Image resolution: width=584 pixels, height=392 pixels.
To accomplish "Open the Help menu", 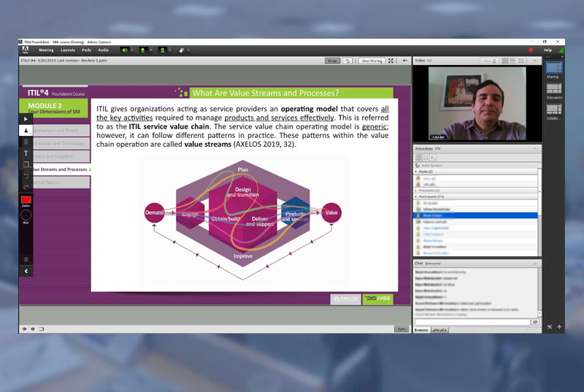I will coord(547,50).
